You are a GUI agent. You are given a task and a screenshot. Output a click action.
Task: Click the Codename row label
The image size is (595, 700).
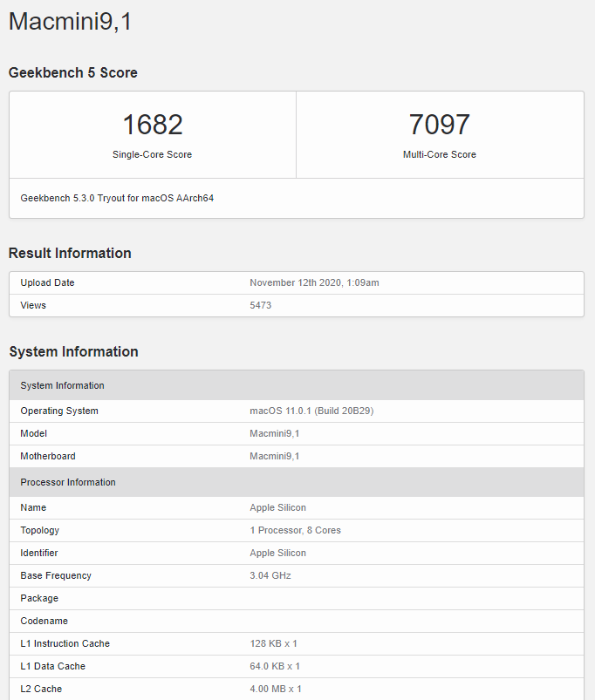point(44,621)
